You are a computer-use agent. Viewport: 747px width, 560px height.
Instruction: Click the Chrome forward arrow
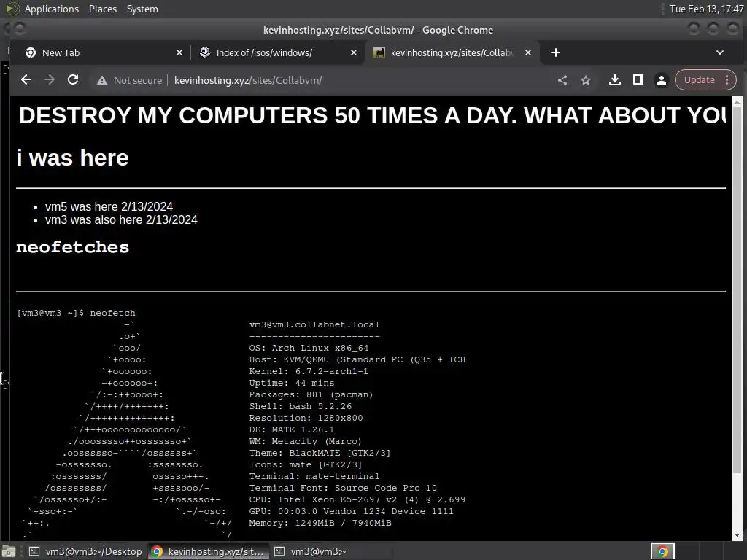pyautogui.click(x=50, y=80)
